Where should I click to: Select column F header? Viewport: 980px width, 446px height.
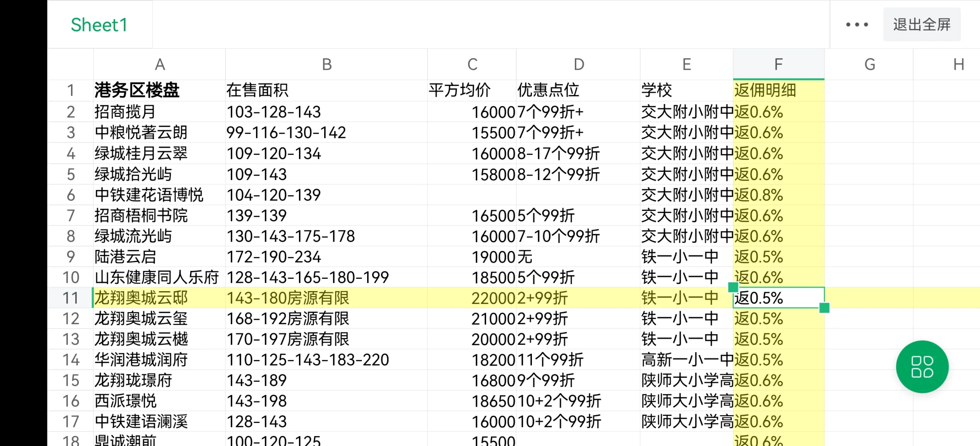[x=778, y=64]
